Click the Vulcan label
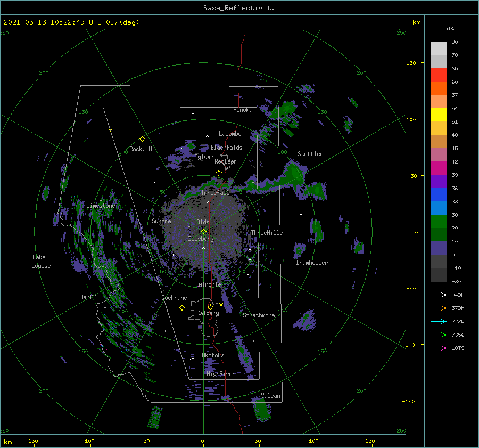Image resolution: width=479 pixels, height=448 pixels. [270, 396]
